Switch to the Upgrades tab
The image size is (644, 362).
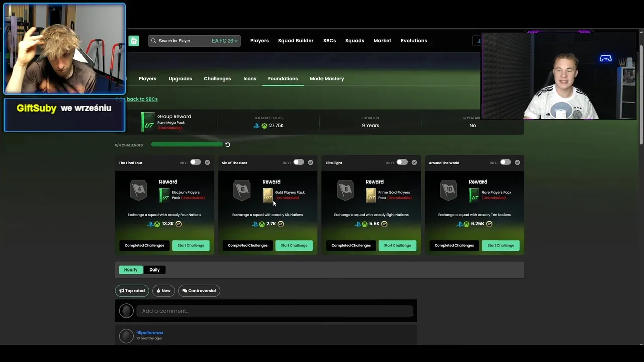[x=180, y=79]
